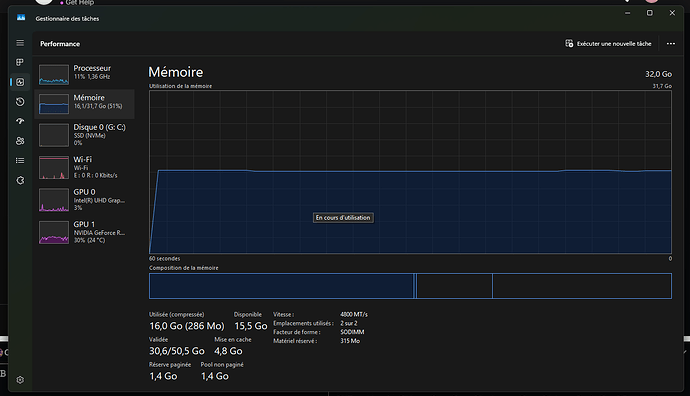Open Task Manager settings gear
The height and width of the screenshot is (396, 690).
20,380
